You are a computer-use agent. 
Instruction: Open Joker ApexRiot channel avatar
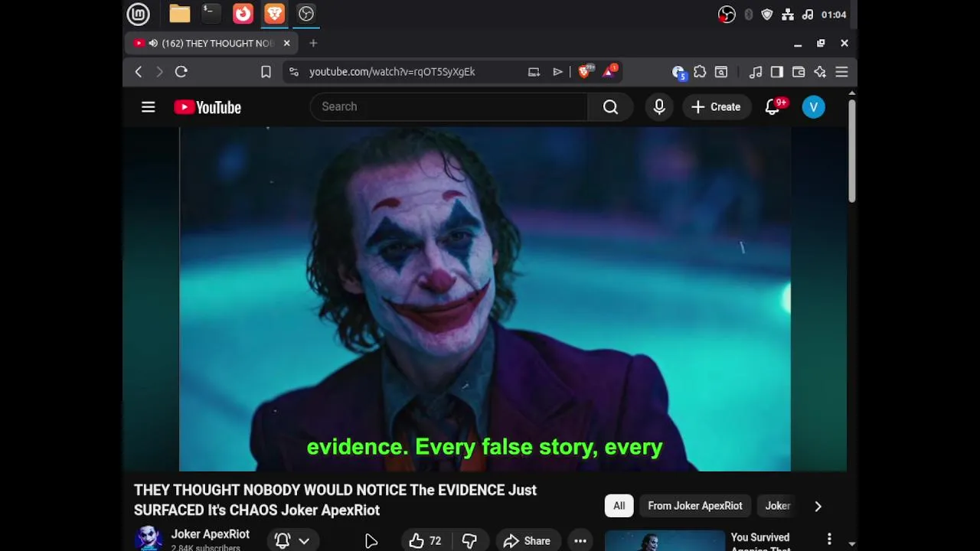tap(149, 539)
